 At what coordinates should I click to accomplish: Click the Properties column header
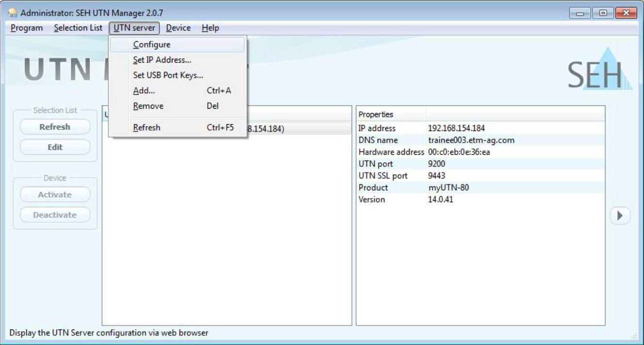pos(391,115)
